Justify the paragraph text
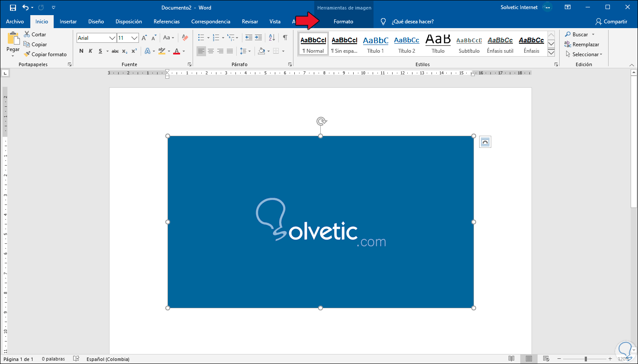 tap(230, 51)
